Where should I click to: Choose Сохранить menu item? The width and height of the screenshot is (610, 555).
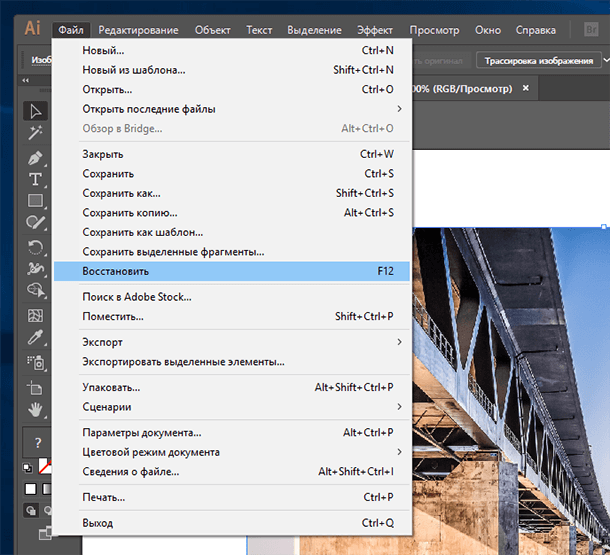click(x=232, y=173)
